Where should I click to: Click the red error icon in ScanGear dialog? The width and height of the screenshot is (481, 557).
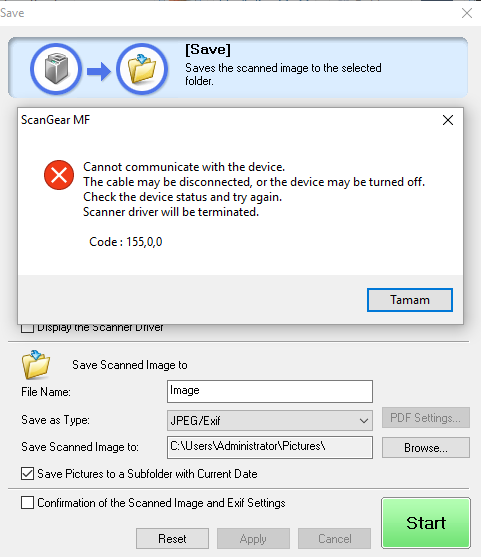coord(59,175)
